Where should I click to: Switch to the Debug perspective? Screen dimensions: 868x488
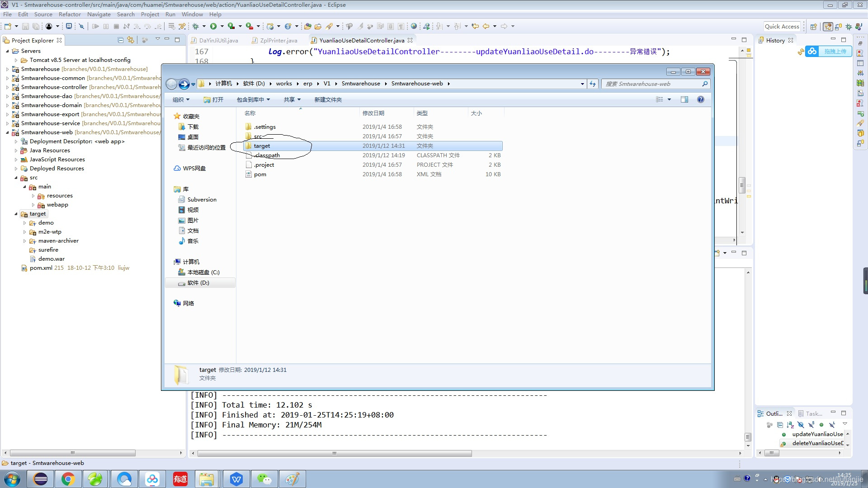[x=849, y=27]
